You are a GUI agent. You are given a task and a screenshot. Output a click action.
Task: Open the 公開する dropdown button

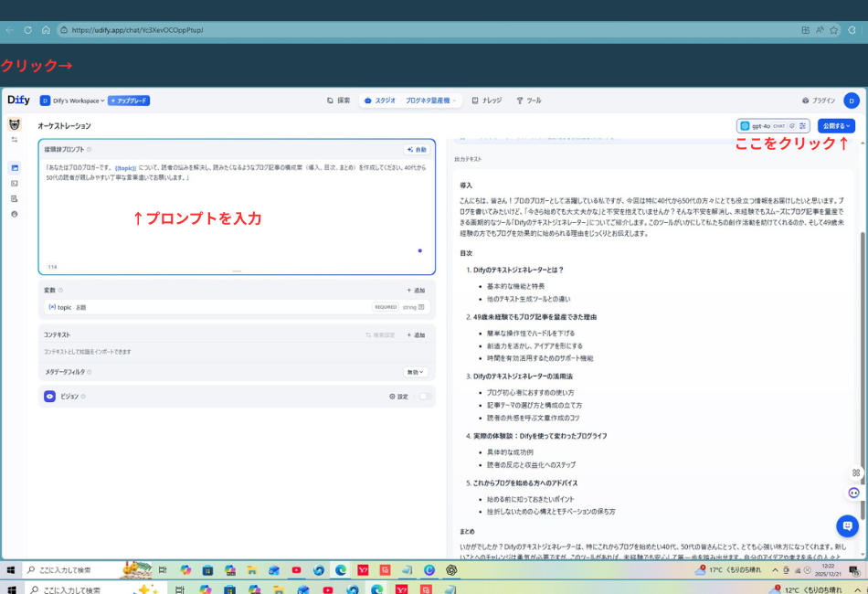pos(835,125)
